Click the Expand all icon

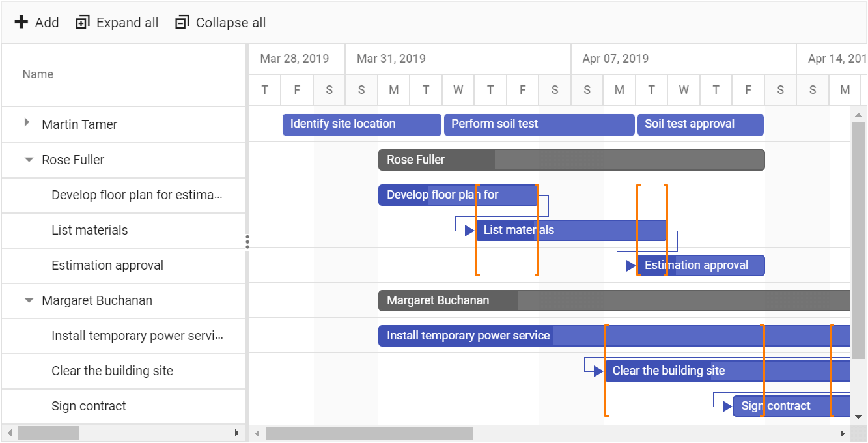82,23
